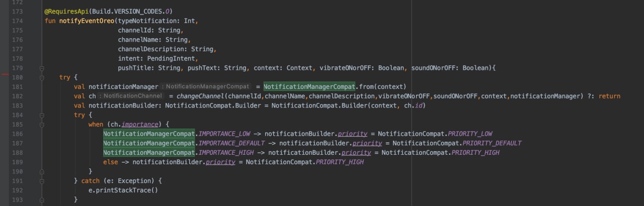Screen dimensions: 644x206
Task: Click PRIORITY_HIGH on the else line 189
Action: tap(340, 162)
